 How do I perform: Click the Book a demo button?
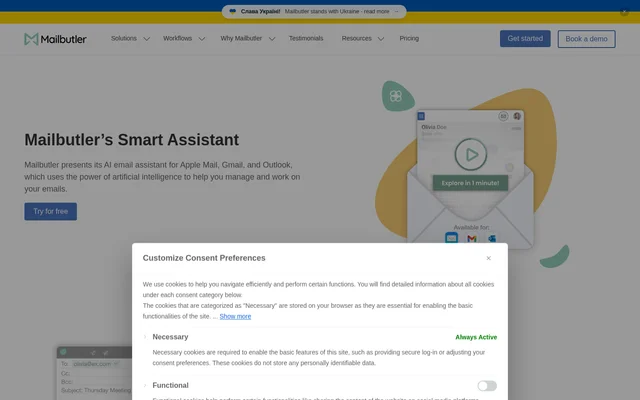pyautogui.click(x=586, y=39)
